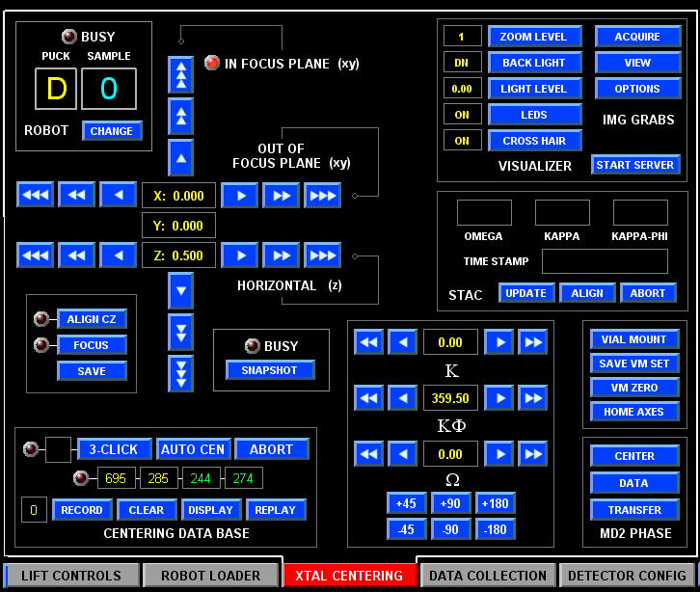Toggle the BACK LIGHT control

534,63
